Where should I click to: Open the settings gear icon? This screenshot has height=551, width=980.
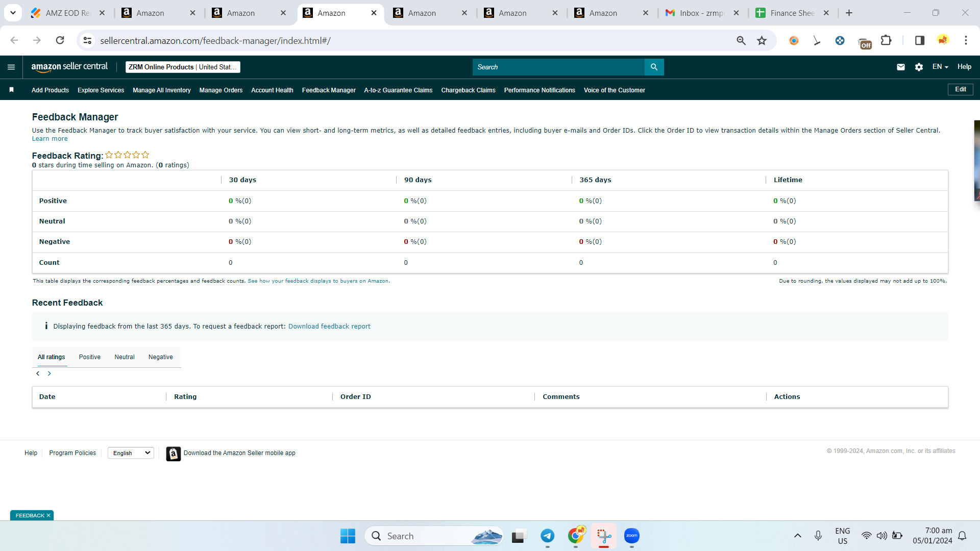click(x=919, y=67)
